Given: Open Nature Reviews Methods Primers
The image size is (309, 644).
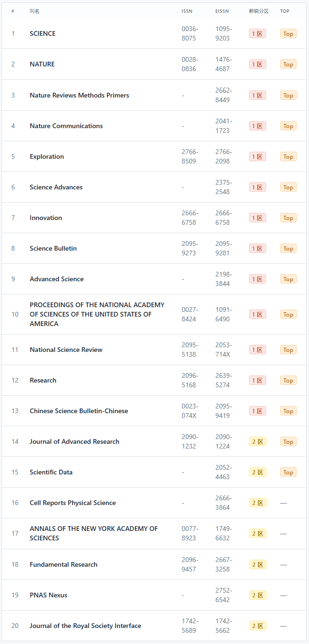Looking at the screenshot, I should pyautogui.click(x=79, y=95).
